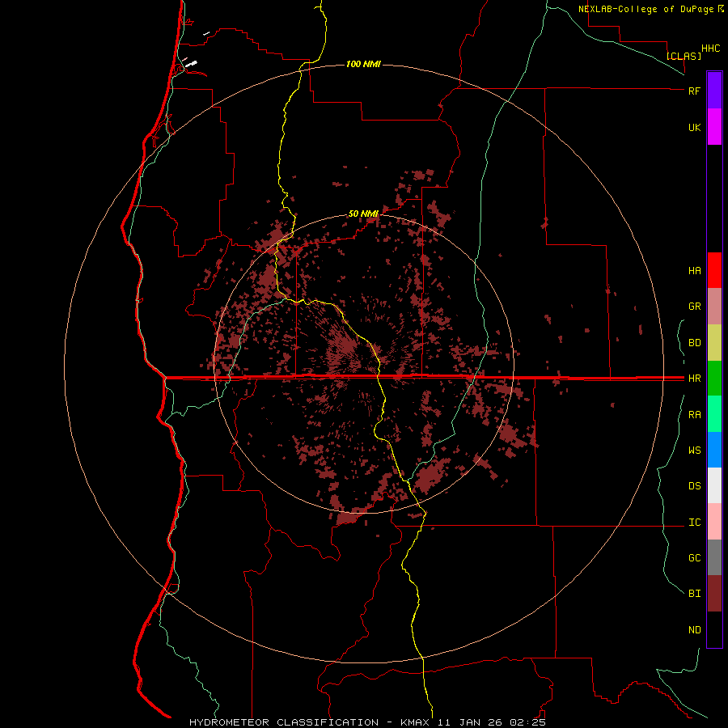Select the BD yellow legend swatch
The height and width of the screenshot is (728, 728).
(x=714, y=343)
